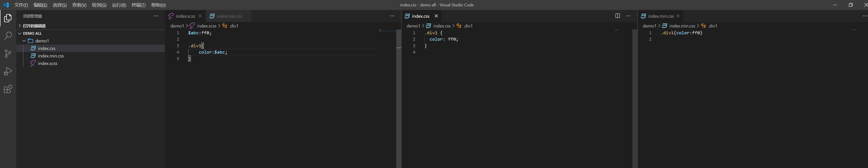Open the Explorer view in activity bar
The width and height of the screenshot is (868, 168).
[8, 18]
